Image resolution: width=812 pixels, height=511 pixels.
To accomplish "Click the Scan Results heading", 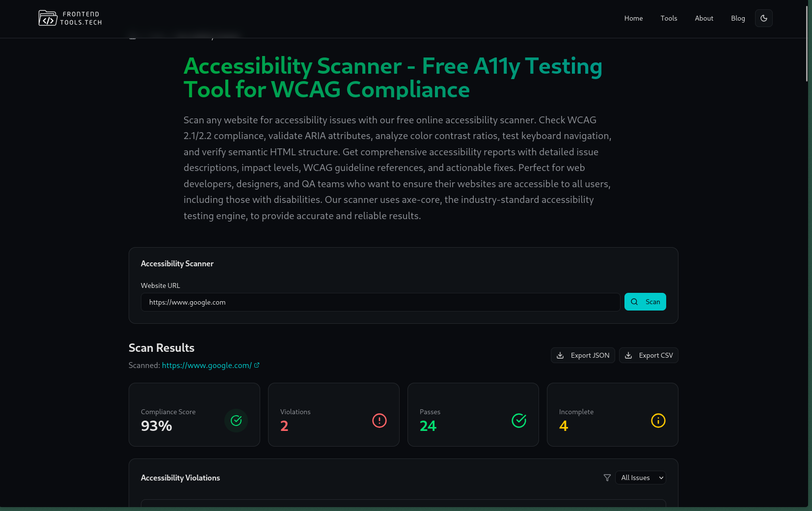I will pos(162,348).
